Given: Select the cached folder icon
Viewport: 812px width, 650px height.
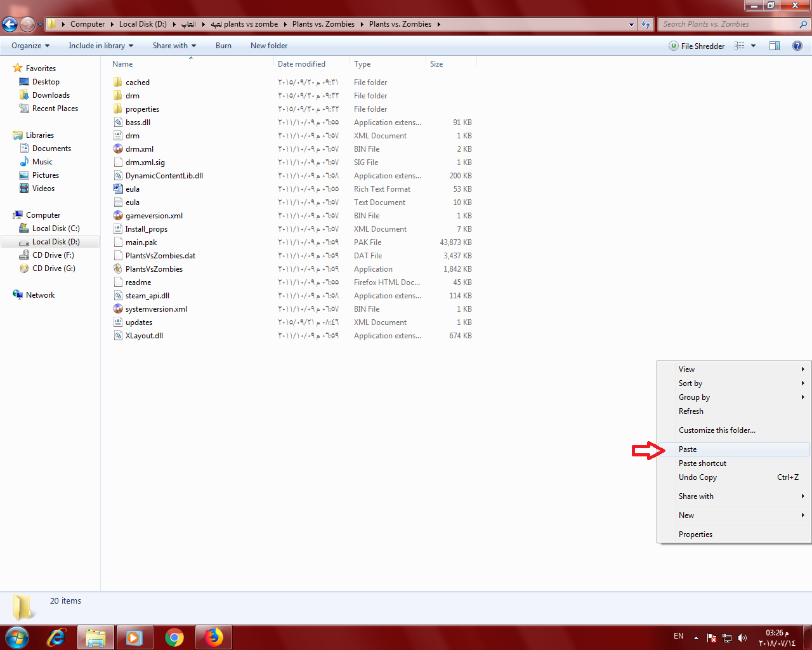Looking at the screenshot, I should (x=118, y=82).
